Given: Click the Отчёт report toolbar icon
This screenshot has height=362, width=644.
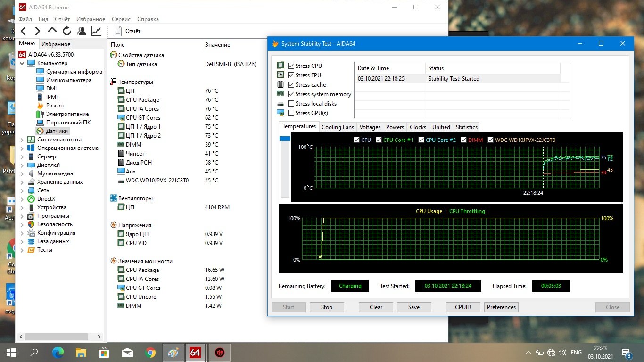Looking at the screenshot, I should (118, 31).
